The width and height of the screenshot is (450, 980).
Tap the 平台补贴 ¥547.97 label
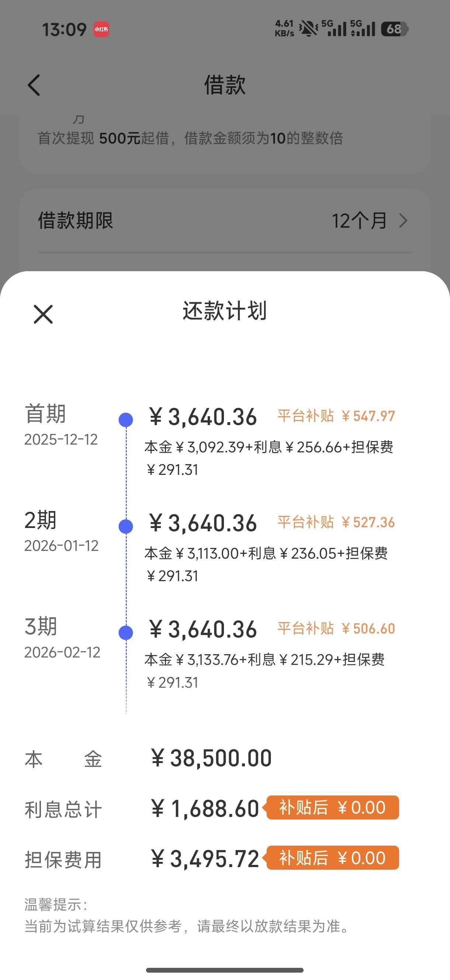[336, 416]
